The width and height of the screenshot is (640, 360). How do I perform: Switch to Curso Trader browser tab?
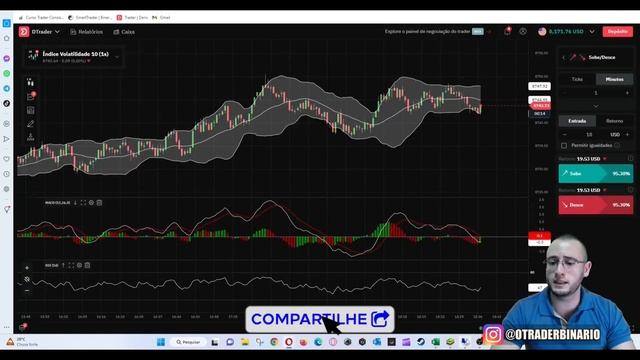[41, 18]
